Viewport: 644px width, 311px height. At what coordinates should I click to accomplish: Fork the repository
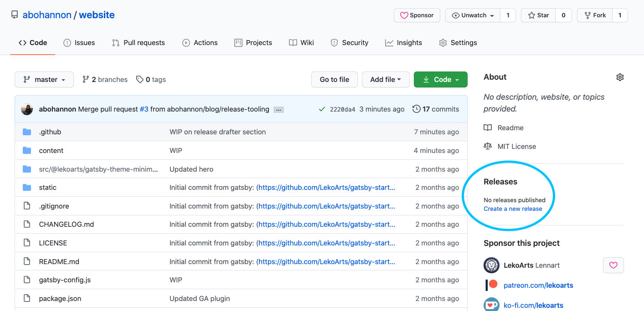coord(594,15)
